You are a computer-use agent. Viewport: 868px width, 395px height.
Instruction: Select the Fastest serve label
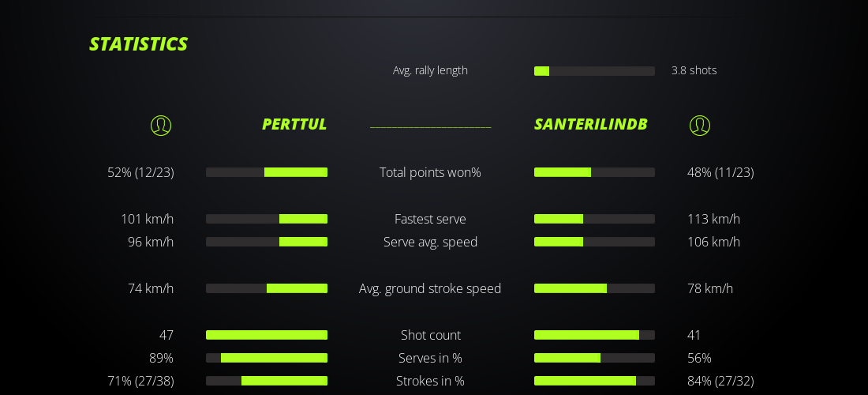click(430, 219)
